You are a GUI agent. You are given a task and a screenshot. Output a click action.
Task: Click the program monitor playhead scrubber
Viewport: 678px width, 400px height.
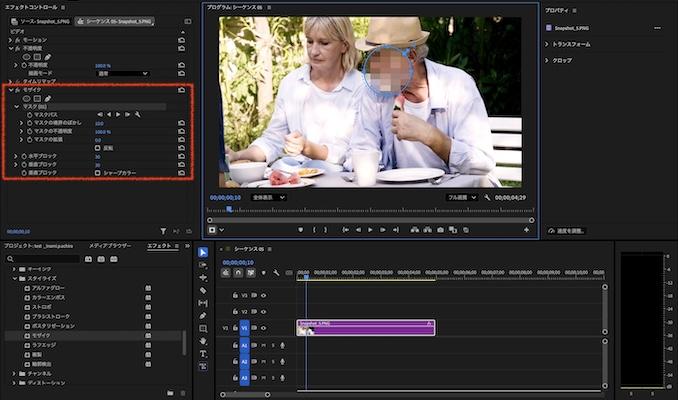click(229, 209)
